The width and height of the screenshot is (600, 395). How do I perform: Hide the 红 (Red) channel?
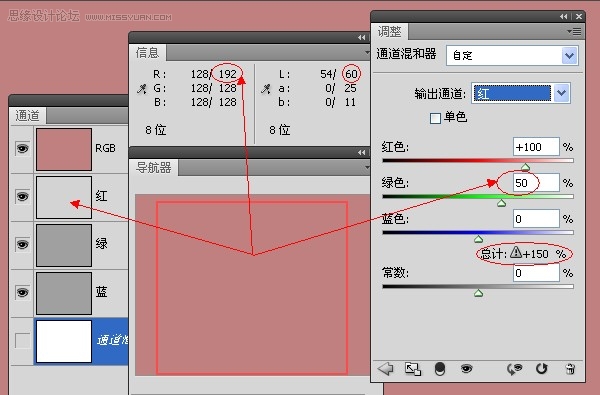click(22, 196)
